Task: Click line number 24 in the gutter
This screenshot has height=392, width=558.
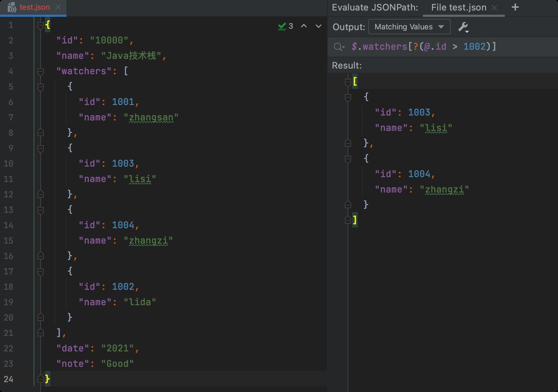Action: point(9,379)
